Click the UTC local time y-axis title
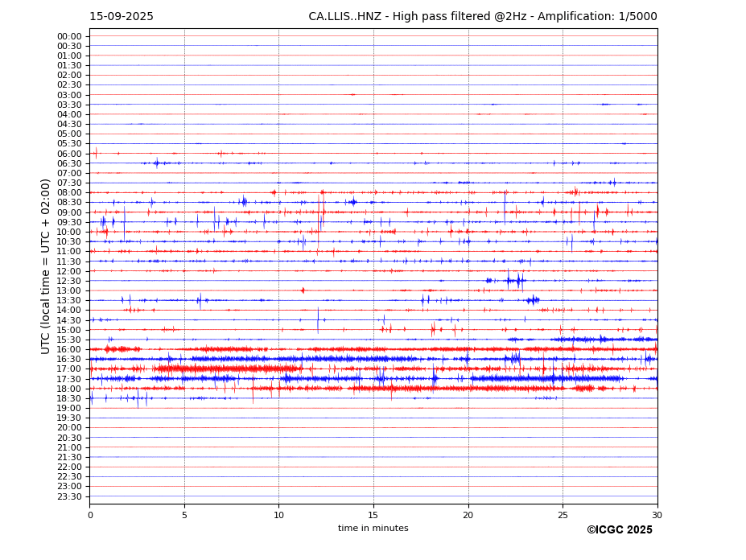The width and height of the screenshot is (746, 560). (45, 266)
